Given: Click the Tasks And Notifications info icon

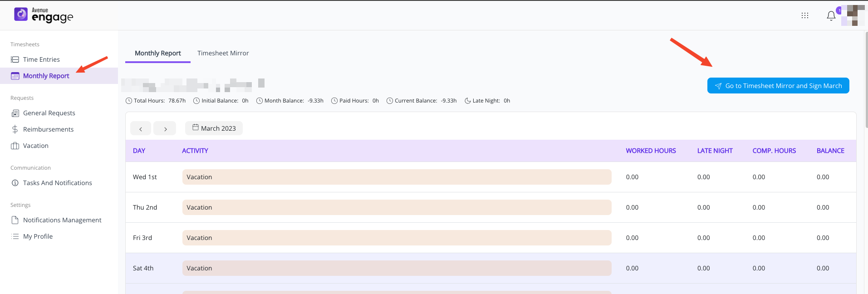Looking at the screenshot, I should coord(15,183).
